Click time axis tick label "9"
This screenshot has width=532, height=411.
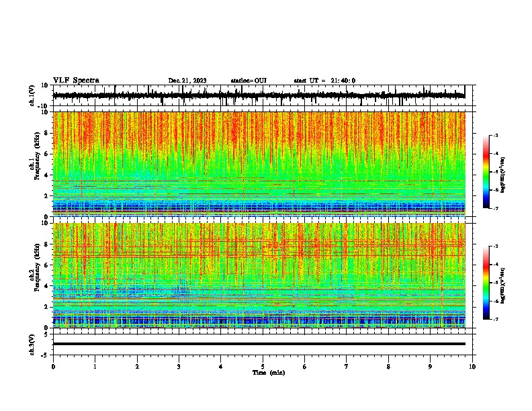(x=430, y=367)
